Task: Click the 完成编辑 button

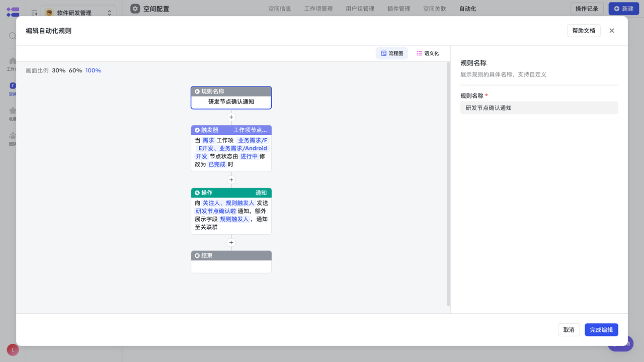Action: 601,330
